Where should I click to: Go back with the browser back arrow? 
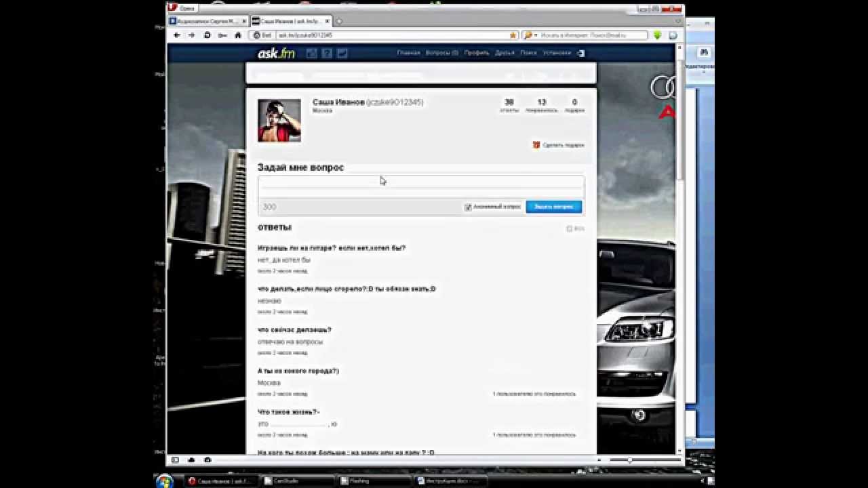[177, 35]
